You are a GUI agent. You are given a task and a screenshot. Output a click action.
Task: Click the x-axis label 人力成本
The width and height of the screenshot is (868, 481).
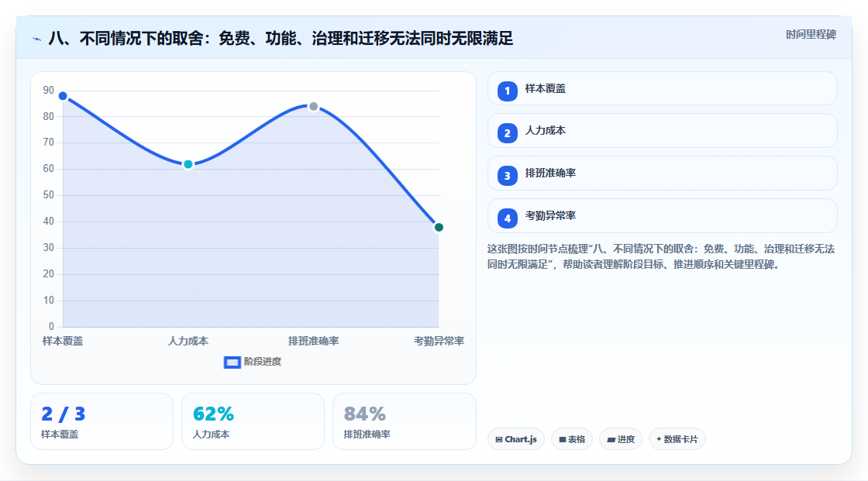coord(188,341)
